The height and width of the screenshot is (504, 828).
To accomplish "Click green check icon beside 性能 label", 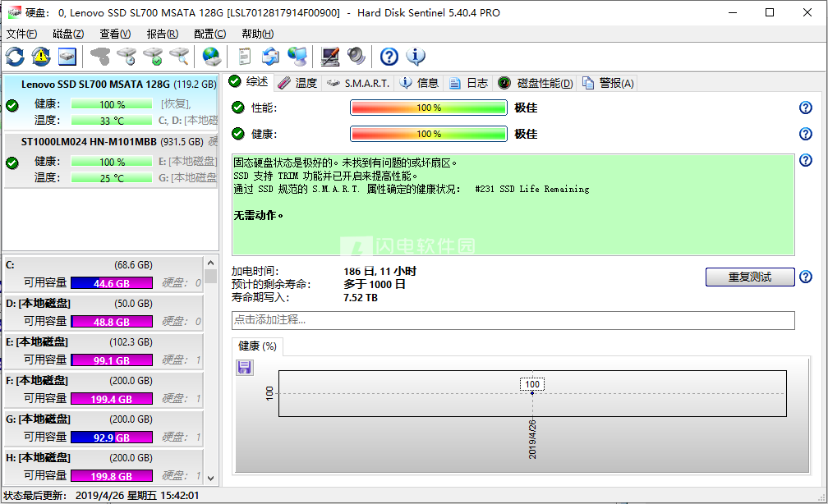I will (x=238, y=108).
